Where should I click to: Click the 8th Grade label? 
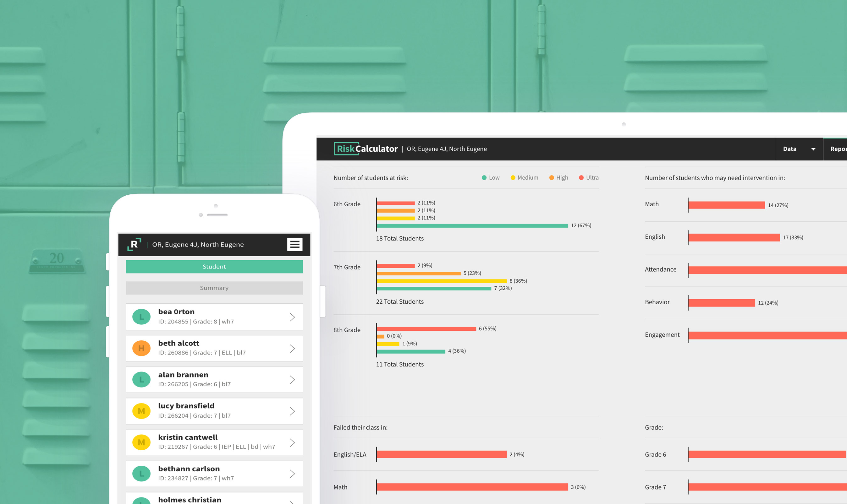[347, 330]
